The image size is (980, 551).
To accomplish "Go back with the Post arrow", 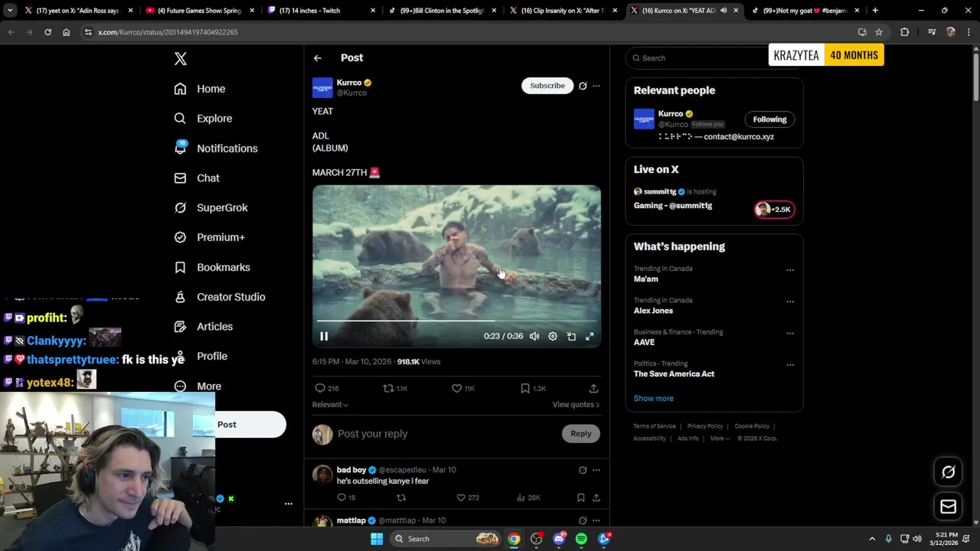I will click(x=317, y=58).
